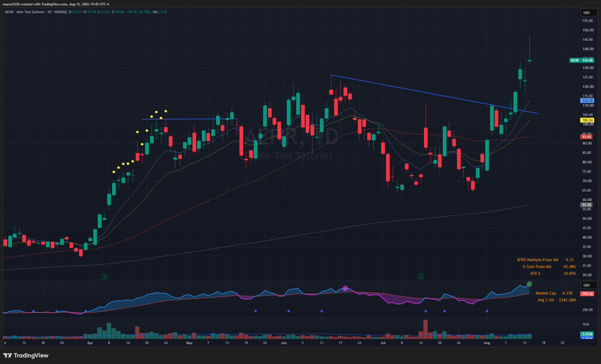Select the red 93.43 price tag

pos(587,137)
